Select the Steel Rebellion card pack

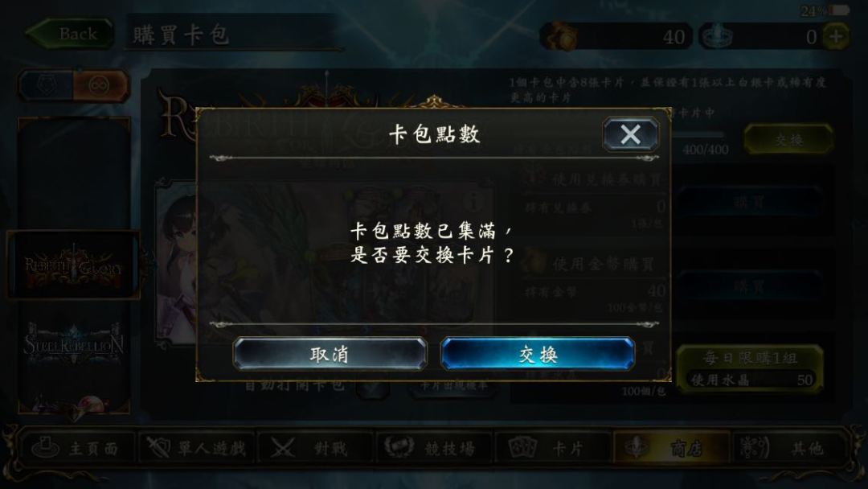73,344
